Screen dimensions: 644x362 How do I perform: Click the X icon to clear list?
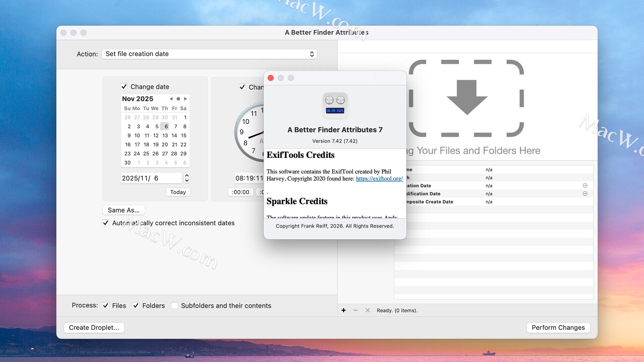coord(368,310)
